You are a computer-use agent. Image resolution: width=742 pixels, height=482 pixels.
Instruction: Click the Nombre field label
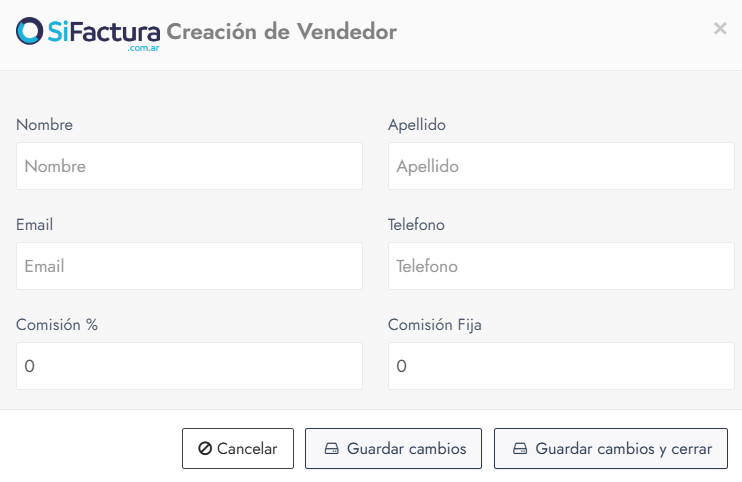click(44, 125)
